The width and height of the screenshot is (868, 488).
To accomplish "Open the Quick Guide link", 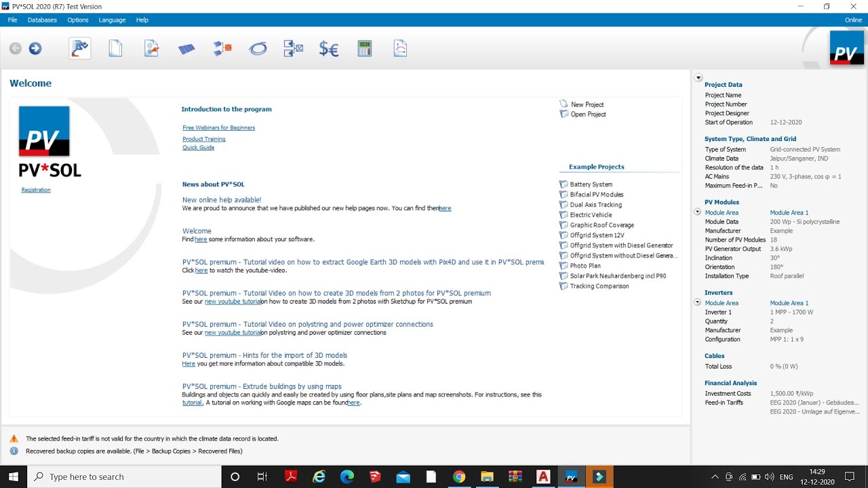I will coord(199,148).
